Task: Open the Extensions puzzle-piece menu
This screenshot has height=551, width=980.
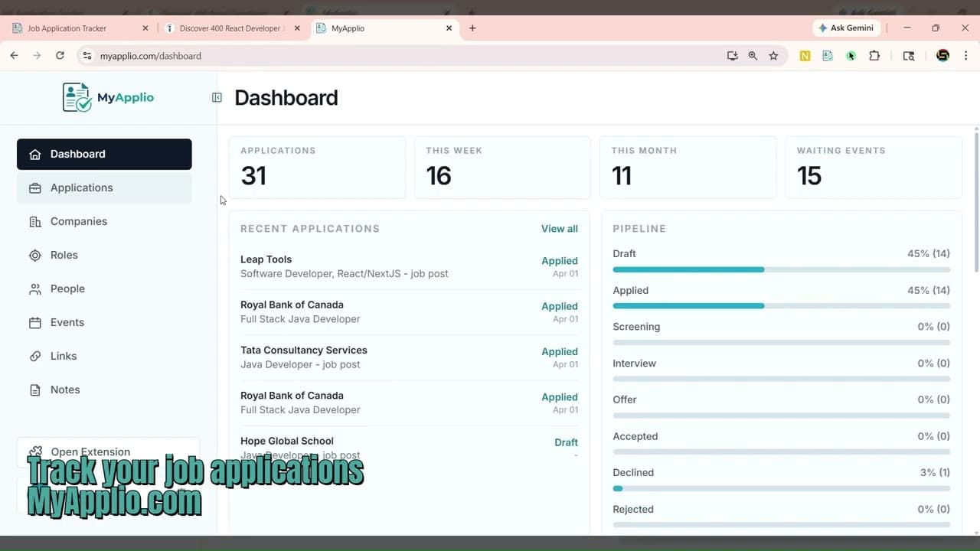Action: coord(874,56)
